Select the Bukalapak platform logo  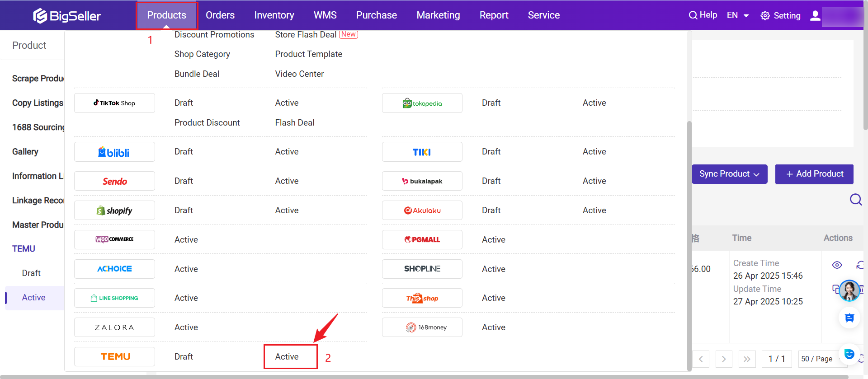[x=422, y=181]
